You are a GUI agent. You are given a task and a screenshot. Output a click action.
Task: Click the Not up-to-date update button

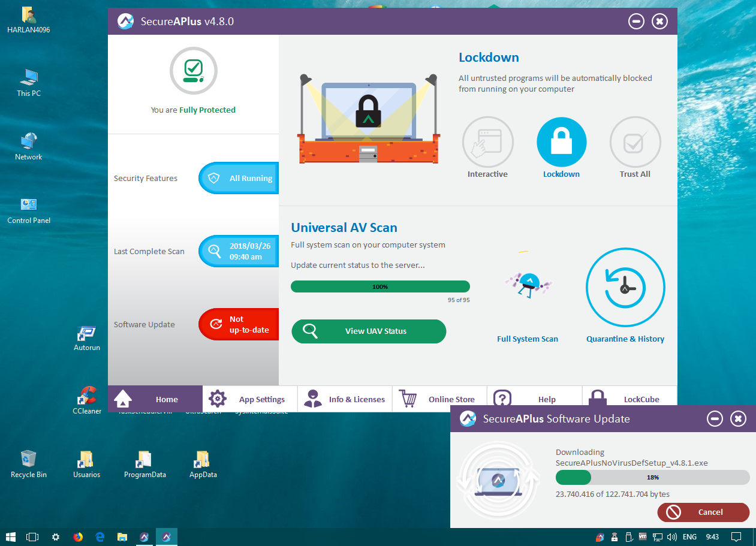pyautogui.click(x=239, y=324)
